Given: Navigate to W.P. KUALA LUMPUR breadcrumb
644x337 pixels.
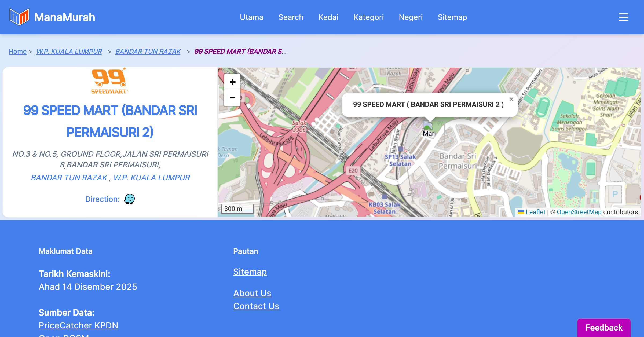Looking at the screenshot, I should [x=69, y=51].
